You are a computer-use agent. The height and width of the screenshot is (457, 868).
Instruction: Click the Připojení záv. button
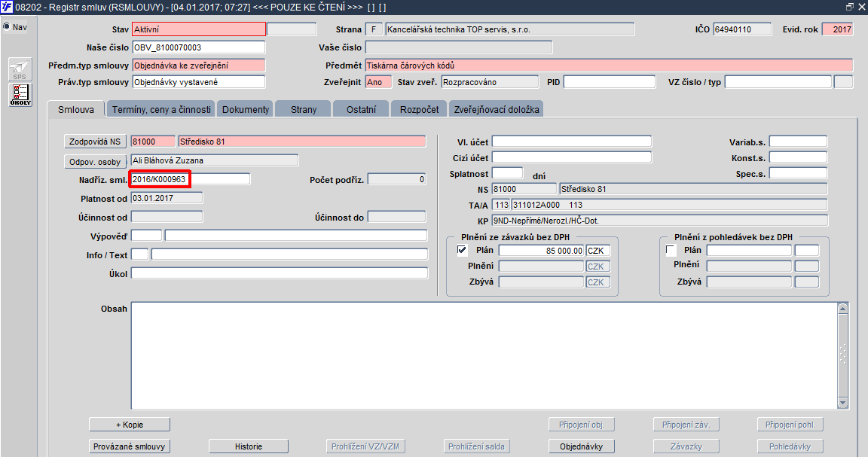(x=686, y=425)
